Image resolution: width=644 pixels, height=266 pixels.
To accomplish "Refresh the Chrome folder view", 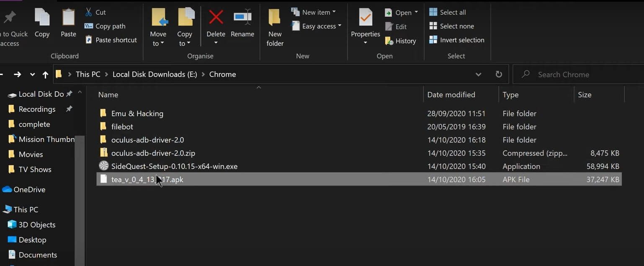I will point(498,74).
